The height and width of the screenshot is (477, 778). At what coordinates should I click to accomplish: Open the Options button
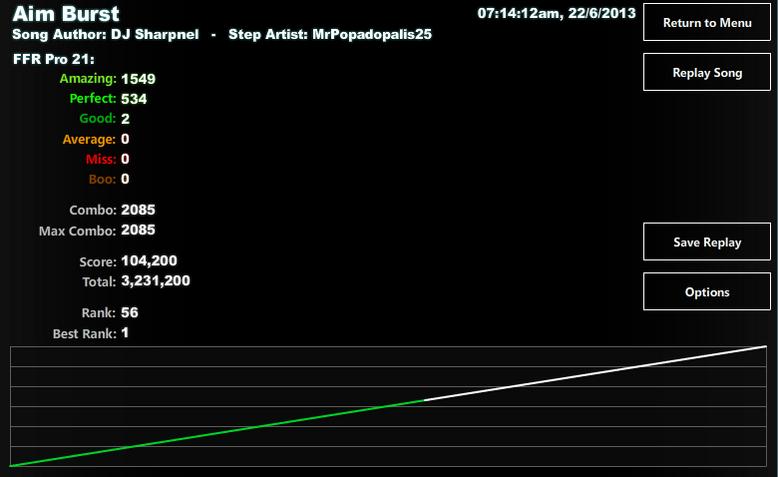coord(707,291)
